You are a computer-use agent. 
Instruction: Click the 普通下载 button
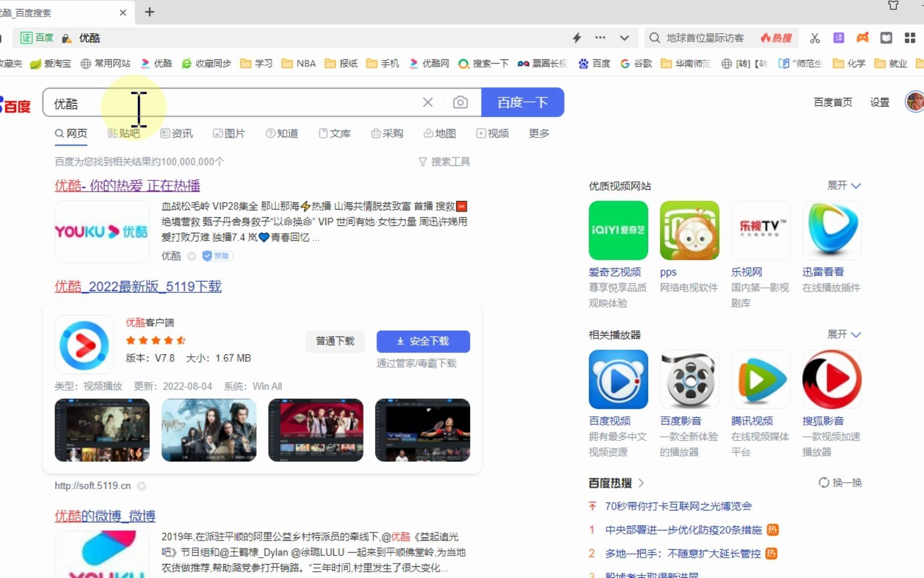coord(335,341)
